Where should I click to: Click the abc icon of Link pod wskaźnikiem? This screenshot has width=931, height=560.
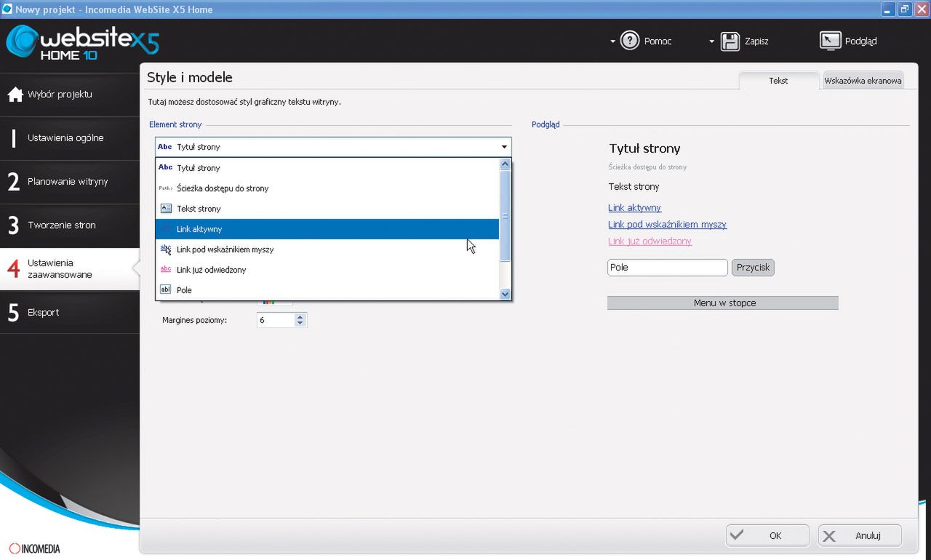(165, 249)
